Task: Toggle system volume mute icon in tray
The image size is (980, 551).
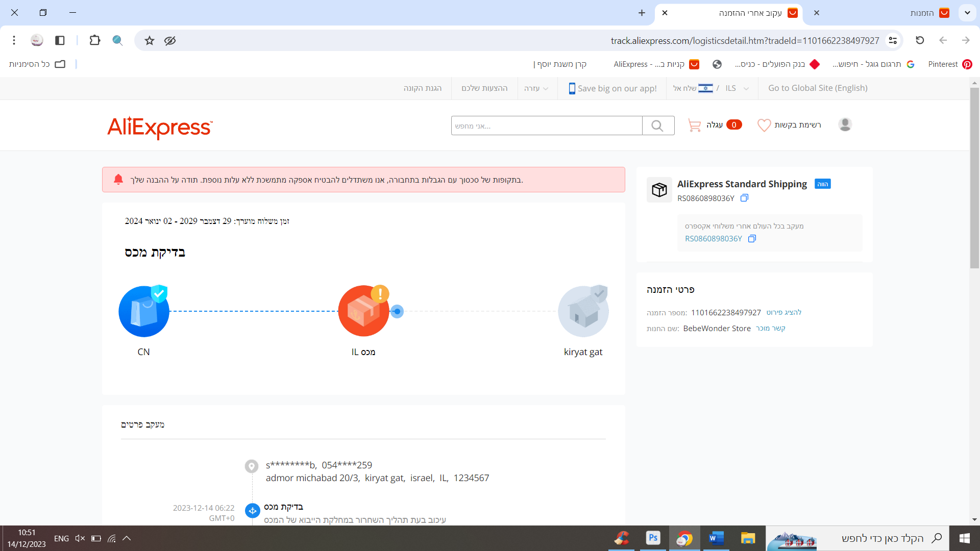Action: coord(80,538)
